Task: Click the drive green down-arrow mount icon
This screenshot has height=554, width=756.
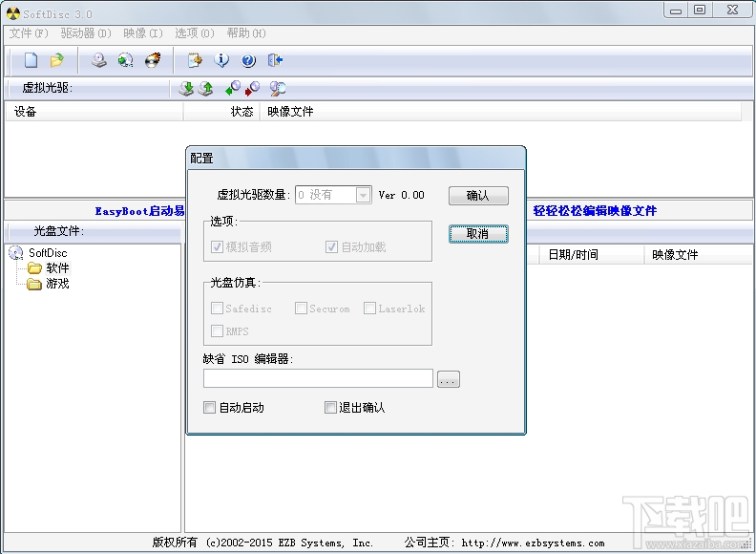Action: 186,88
